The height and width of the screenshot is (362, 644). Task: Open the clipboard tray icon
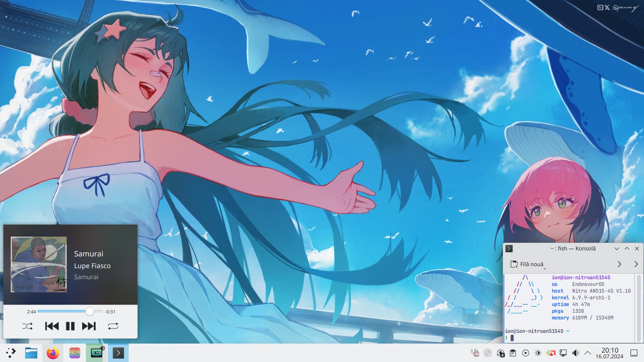click(513, 353)
